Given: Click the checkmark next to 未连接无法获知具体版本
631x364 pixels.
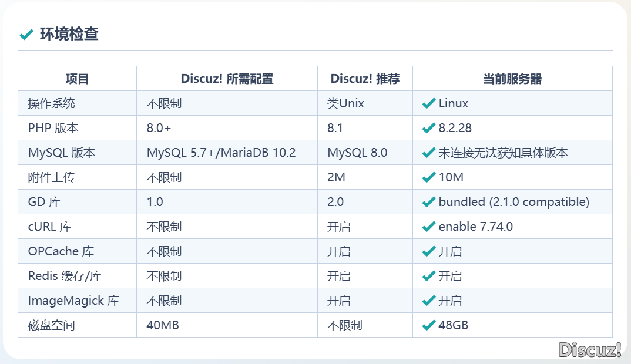Looking at the screenshot, I should pyautogui.click(x=429, y=153).
